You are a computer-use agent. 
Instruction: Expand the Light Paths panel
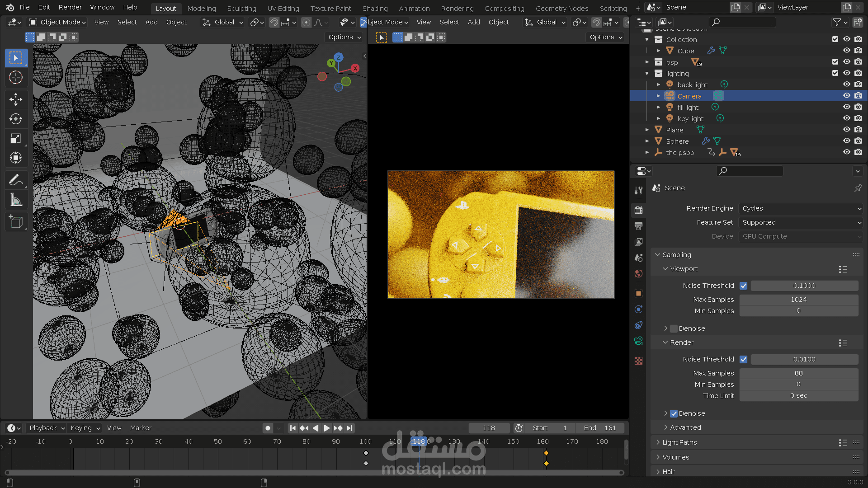pyautogui.click(x=679, y=442)
